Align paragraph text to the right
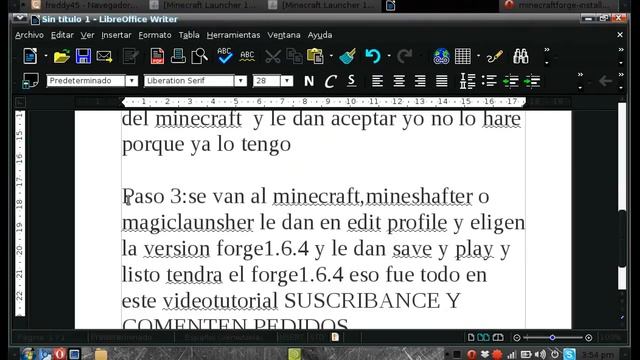This screenshot has height=360, width=640. (x=420, y=81)
